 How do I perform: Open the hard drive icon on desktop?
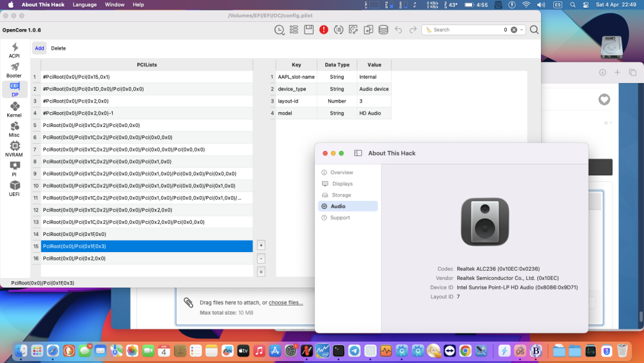(x=612, y=47)
